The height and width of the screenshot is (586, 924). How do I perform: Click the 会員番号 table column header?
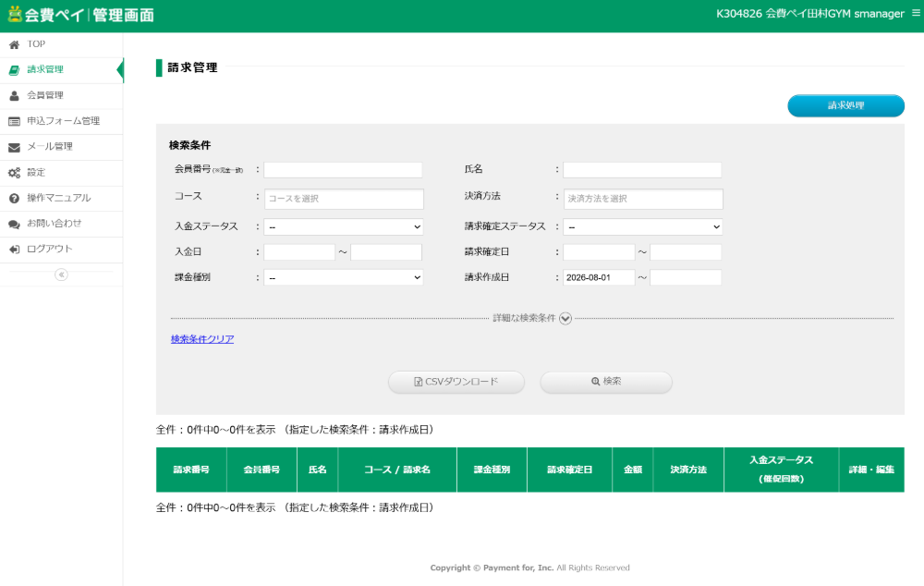point(261,470)
